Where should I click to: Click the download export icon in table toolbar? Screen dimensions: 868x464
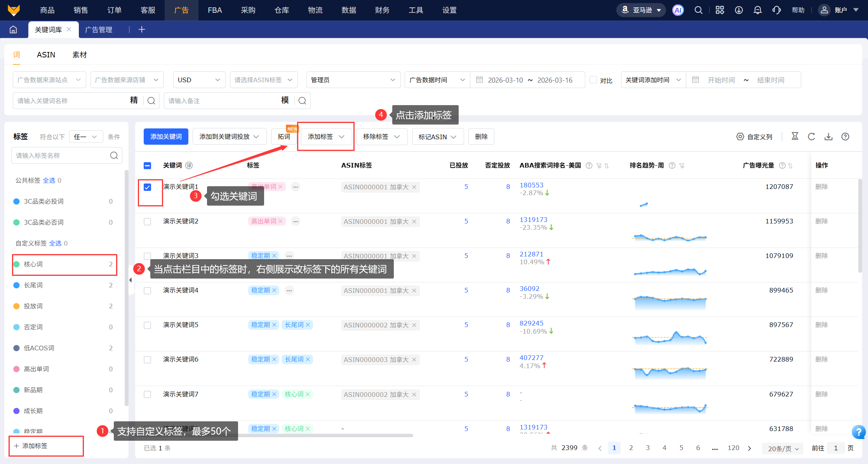click(828, 137)
